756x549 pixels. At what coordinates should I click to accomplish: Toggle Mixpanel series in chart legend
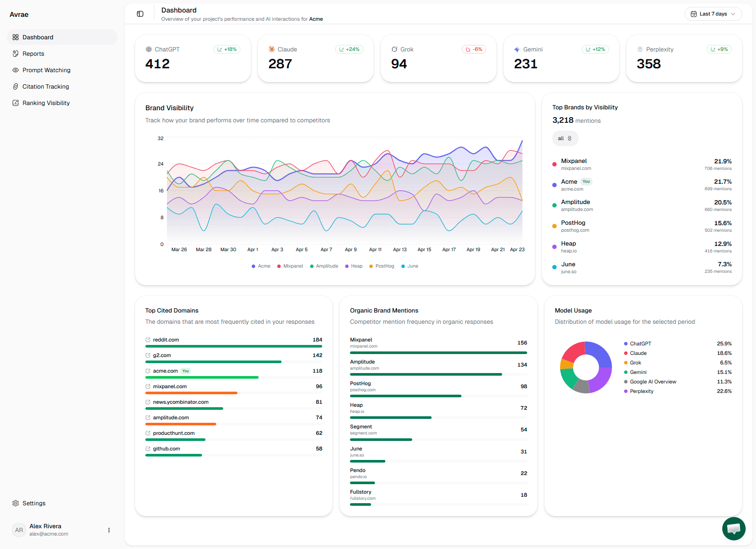290,266
